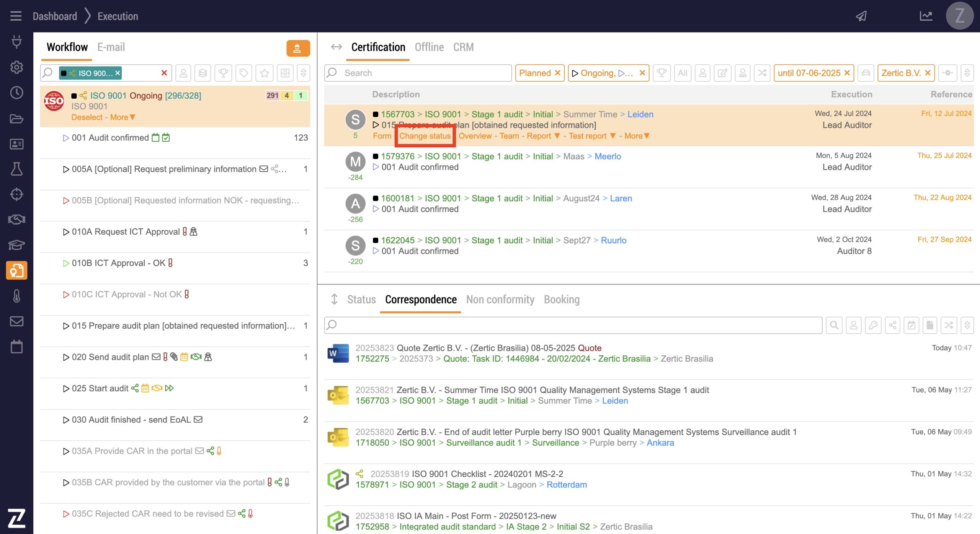Expand the 020 Send audit plan step
The image size is (980, 534).
[66, 357]
